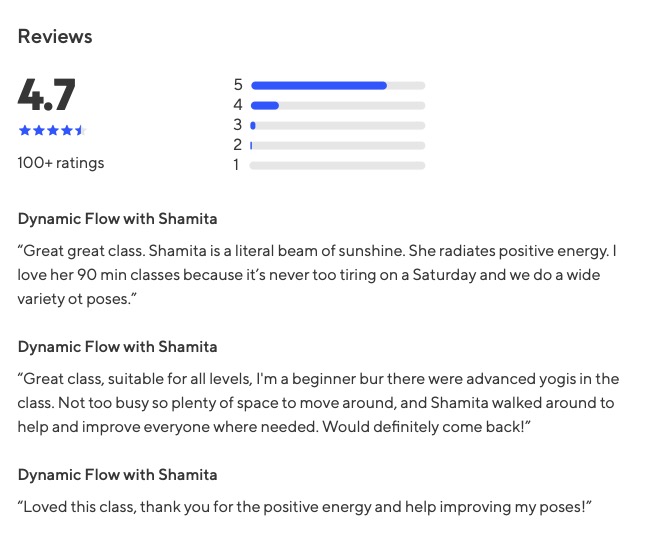Click the 1-star rating bar
The width and height of the screenshot is (653, 543).
pyautogui.click(x=337, y=165)
